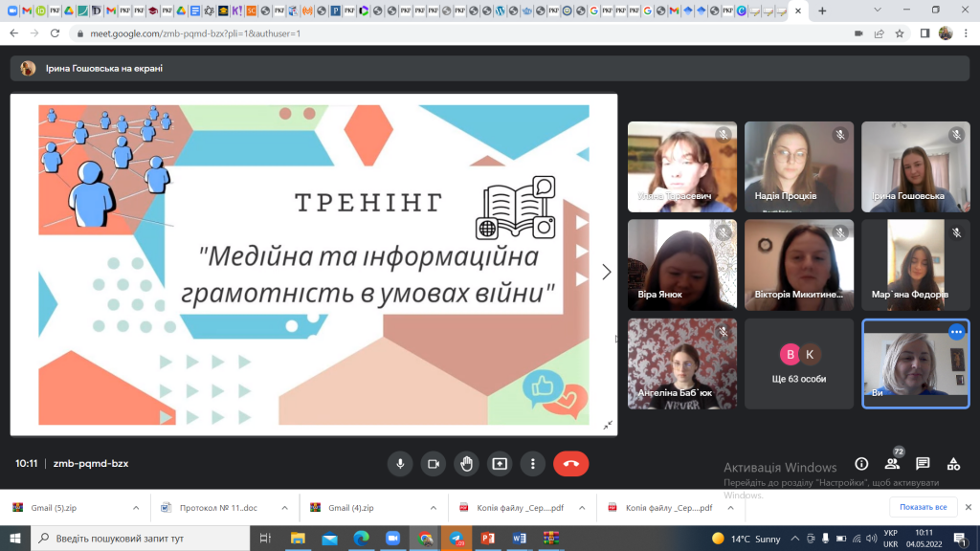Open the Activities shapes icon
Viewport: 980px width, 551px height.
953,464
